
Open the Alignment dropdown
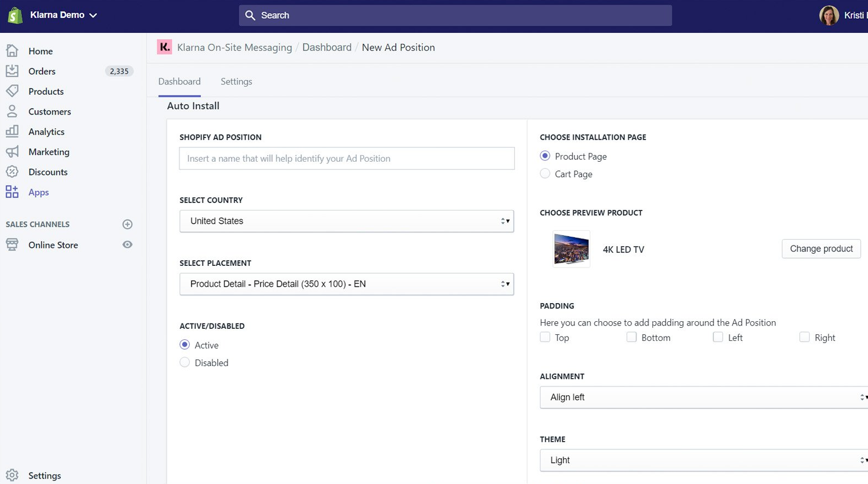[704, 397]
